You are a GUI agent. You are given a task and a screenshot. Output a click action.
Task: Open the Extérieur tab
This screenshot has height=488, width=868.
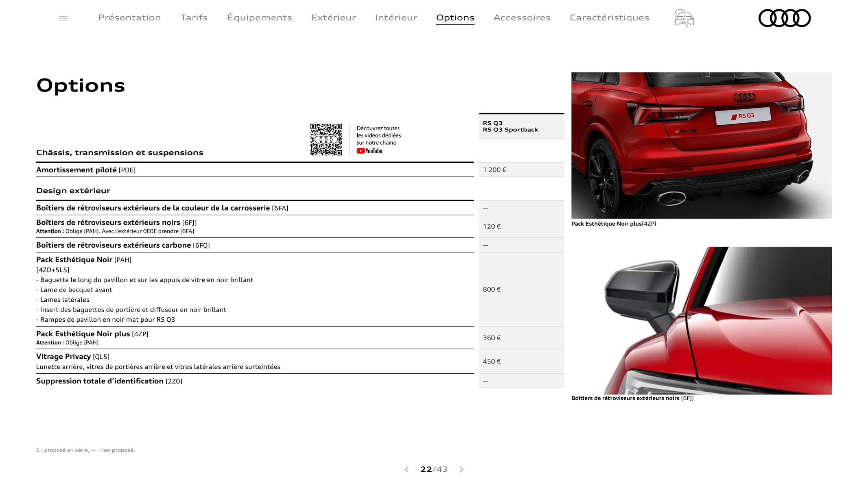333,17
